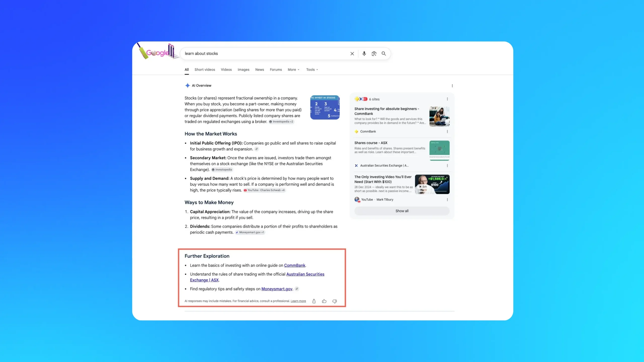
Task: Click CommBank source name under first result
Action: [x=368, y=131]
